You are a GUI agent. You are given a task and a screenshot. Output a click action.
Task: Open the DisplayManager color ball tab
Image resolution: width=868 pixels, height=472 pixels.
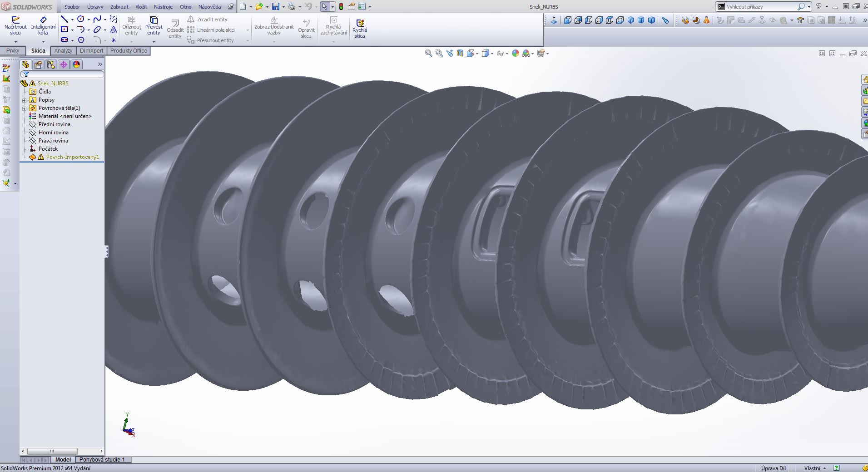tap(76, 64)
